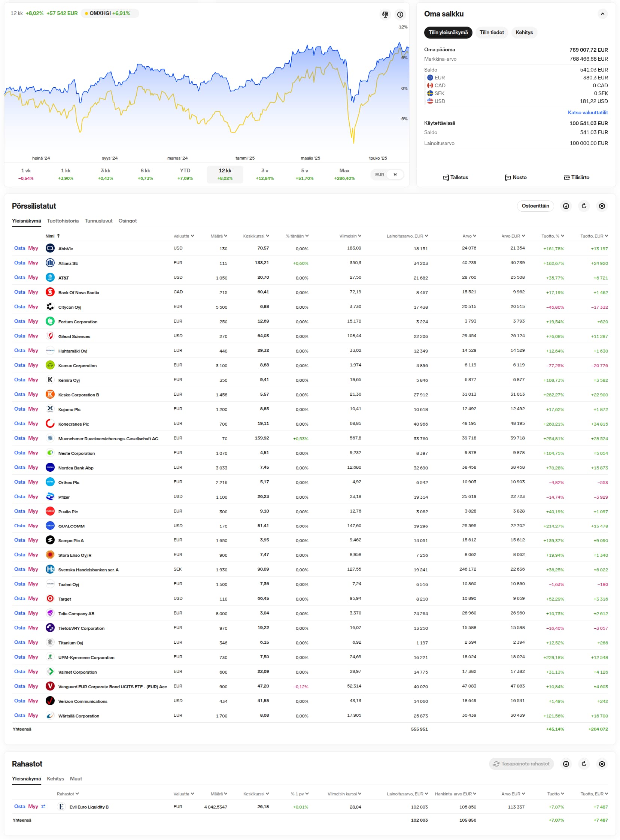Open Tuotto, % column sort dropdown
Screen dimensions: 620x840
(x=553, y=236)
